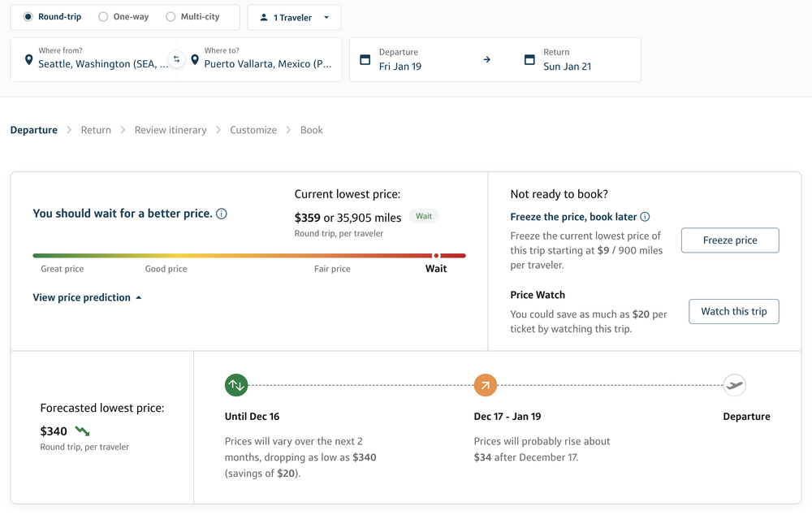Go to the Review itinerary step
Viewport: 812px width, 515px height.
pos(170,129)
